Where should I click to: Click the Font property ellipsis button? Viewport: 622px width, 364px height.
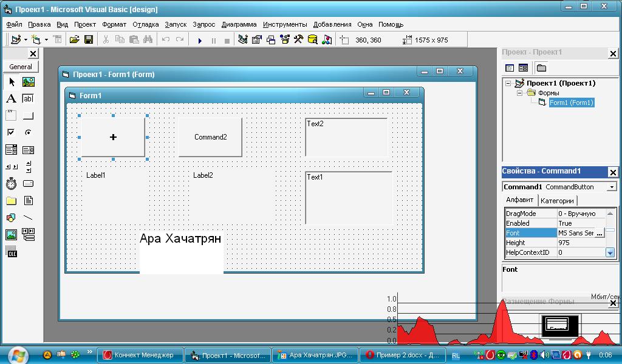(x=600, y=234)
